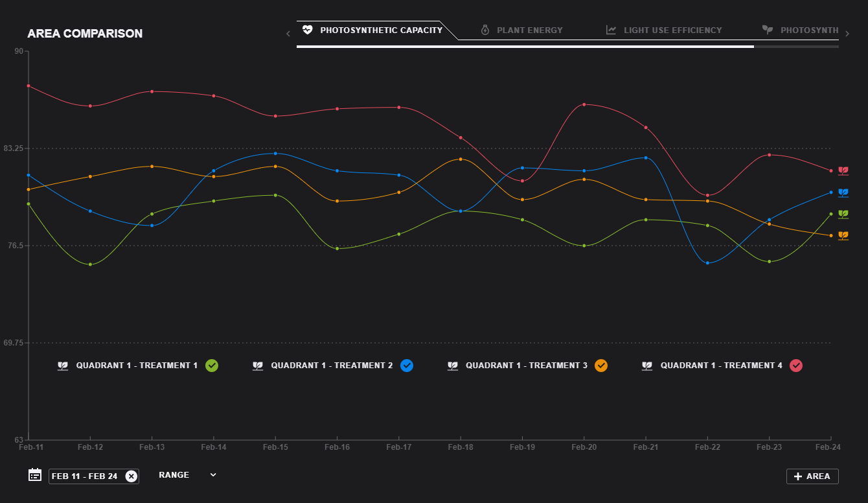Toggle Quadrant 1 - Treatment 3 orange checkbox
This screenshot has width=868, height=503.
pyautogui.click(x=601, y=366)
